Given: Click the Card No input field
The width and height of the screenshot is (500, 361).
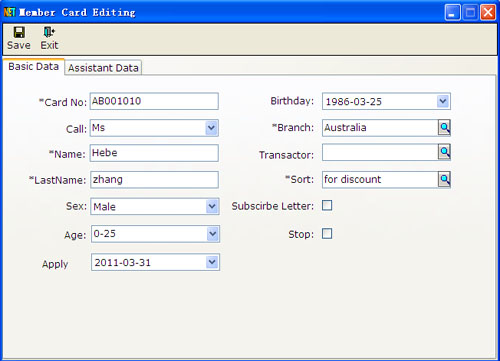Looking at the screenshot, I should 154,101.
